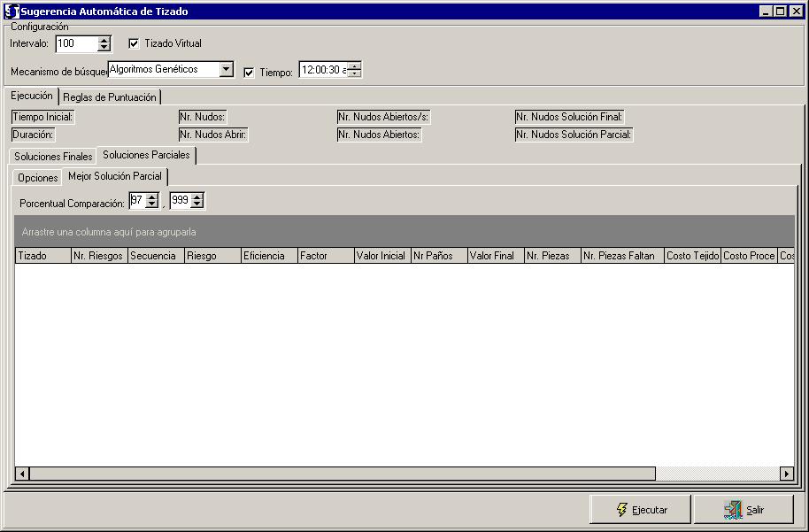Sort by the Eficiencia column header
The image size is (809, 532).
pyautogui.click(x=269, y=256)
